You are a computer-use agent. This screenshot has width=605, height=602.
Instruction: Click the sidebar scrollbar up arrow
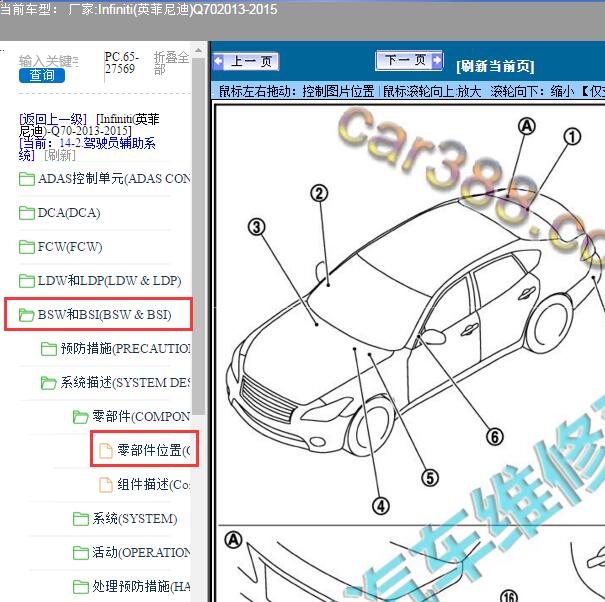(x=198, y=51)
